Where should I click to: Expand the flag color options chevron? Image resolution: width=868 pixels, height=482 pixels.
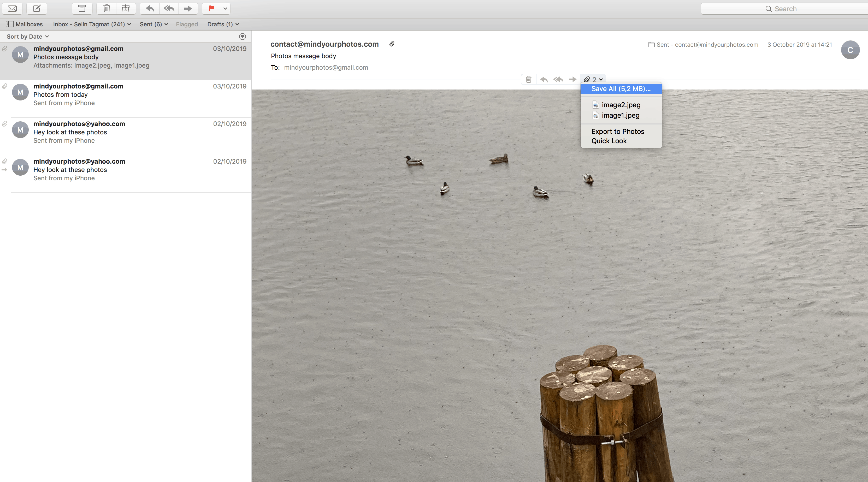[x=225, y=8]
